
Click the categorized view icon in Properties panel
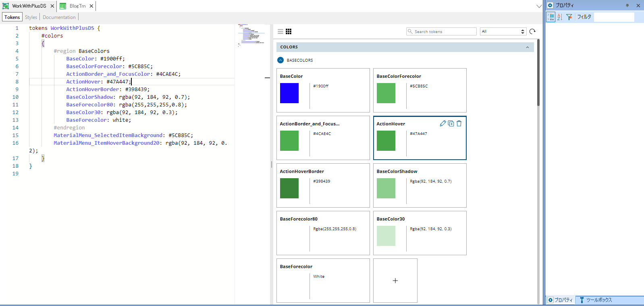click(x=551, y=17)
